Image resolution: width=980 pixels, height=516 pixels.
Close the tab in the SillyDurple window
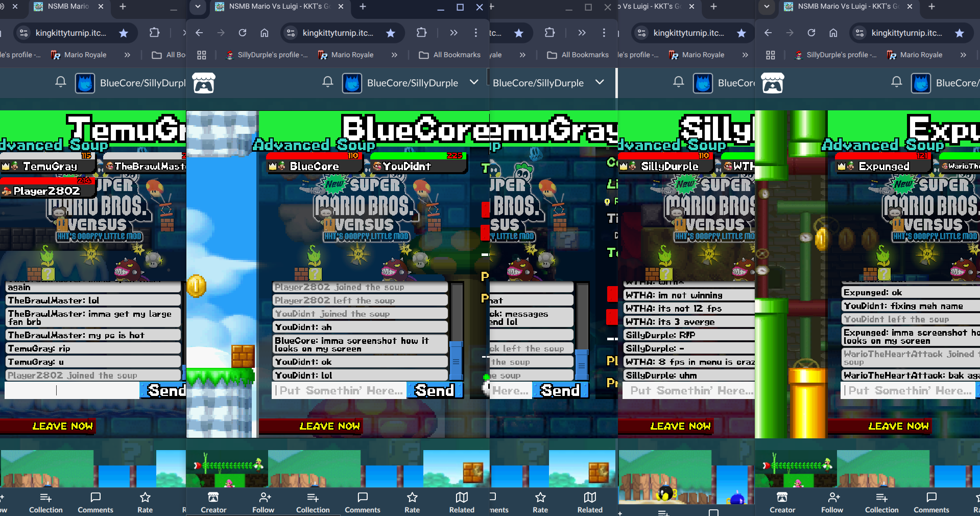[691, 7]
